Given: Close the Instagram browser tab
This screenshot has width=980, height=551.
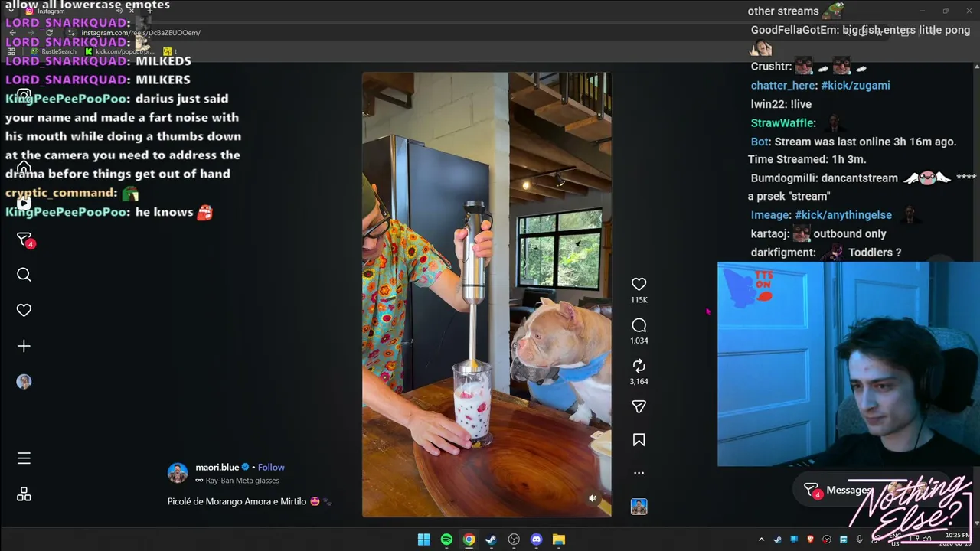Looking at the screenshot, I should 131,11.
